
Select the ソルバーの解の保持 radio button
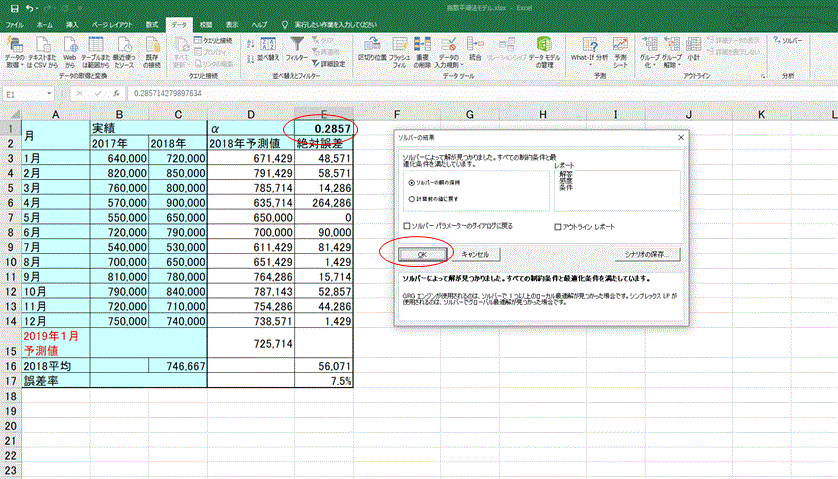(412, 184)
